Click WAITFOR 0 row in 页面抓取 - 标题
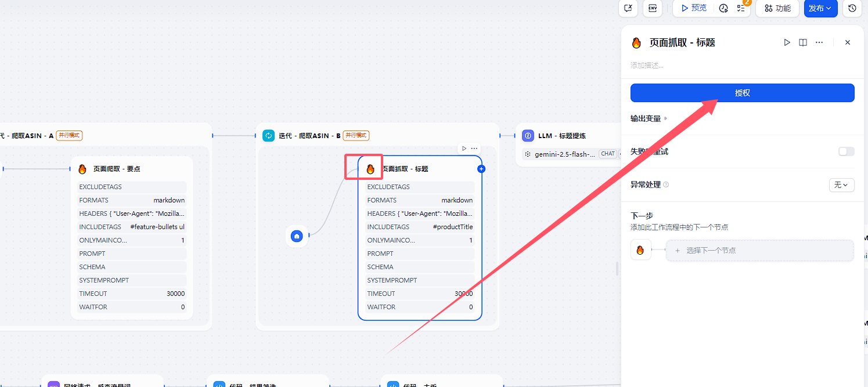The width and height of the screenshot is (868, 387). 420,307
